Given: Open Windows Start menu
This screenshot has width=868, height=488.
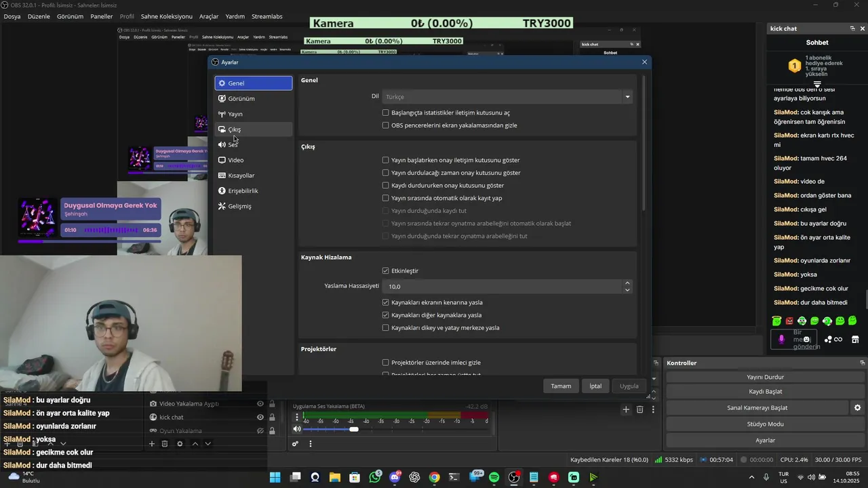Looking at the screenshot, I should point(275,477).
